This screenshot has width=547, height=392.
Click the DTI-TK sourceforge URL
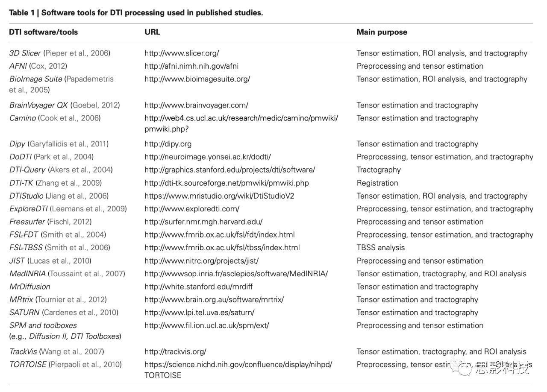[226, 183]
